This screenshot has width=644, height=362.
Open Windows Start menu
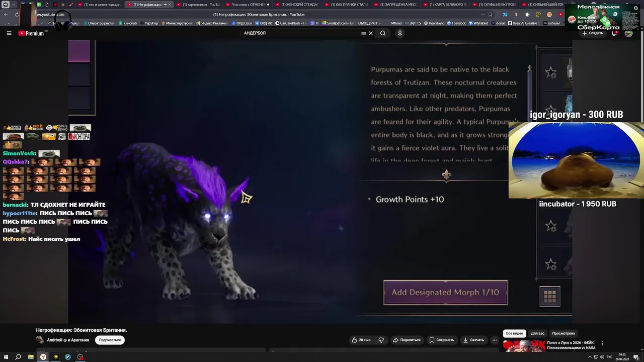(6, 357)
